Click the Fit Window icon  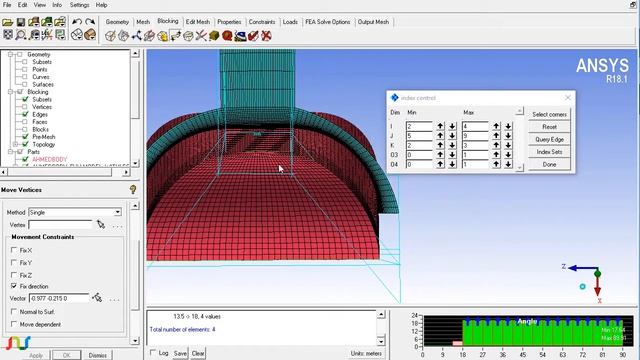tap(8, 35)
